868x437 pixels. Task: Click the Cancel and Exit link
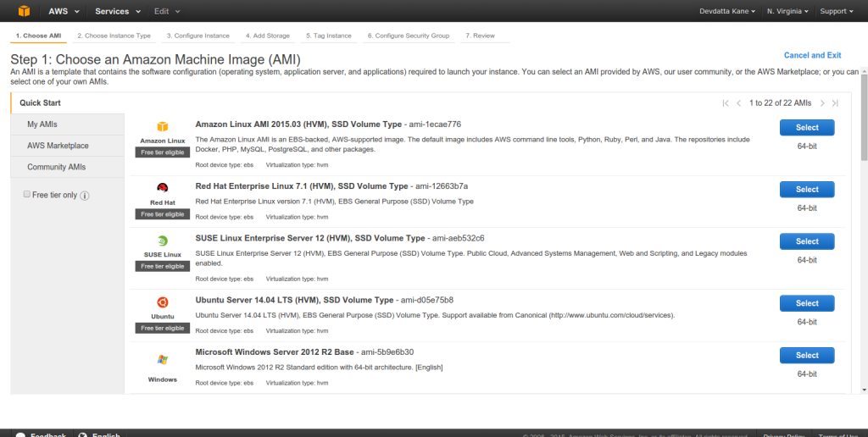pyautogui.click(x=812, y=55)
